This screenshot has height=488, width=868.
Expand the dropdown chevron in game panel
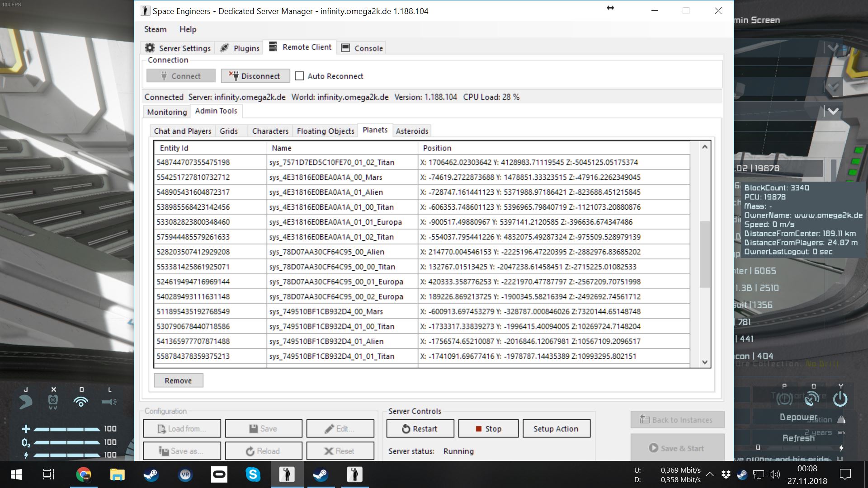(833, 111)
